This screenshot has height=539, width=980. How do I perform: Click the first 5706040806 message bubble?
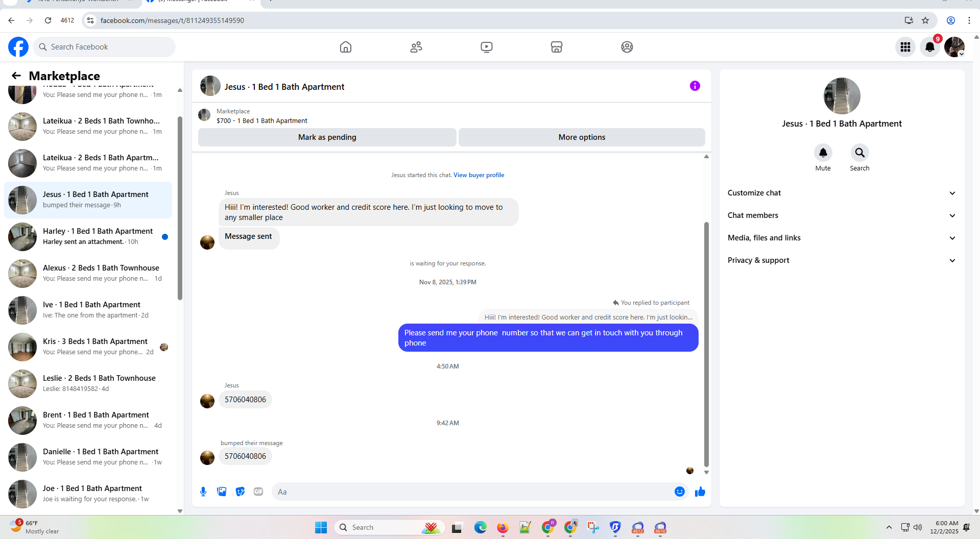click(x=245, y=400)
